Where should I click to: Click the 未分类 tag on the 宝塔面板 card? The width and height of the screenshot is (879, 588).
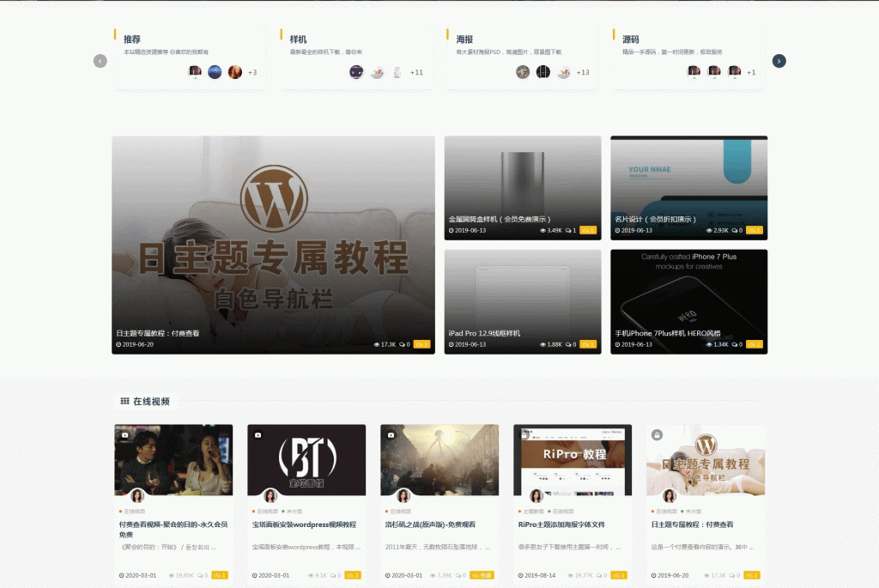tap(294, 512)
